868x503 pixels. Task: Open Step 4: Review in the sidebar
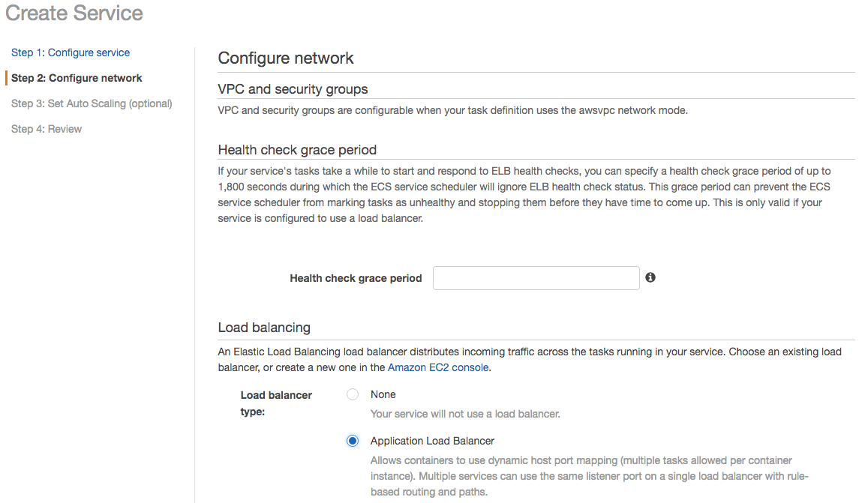(47, 129)
